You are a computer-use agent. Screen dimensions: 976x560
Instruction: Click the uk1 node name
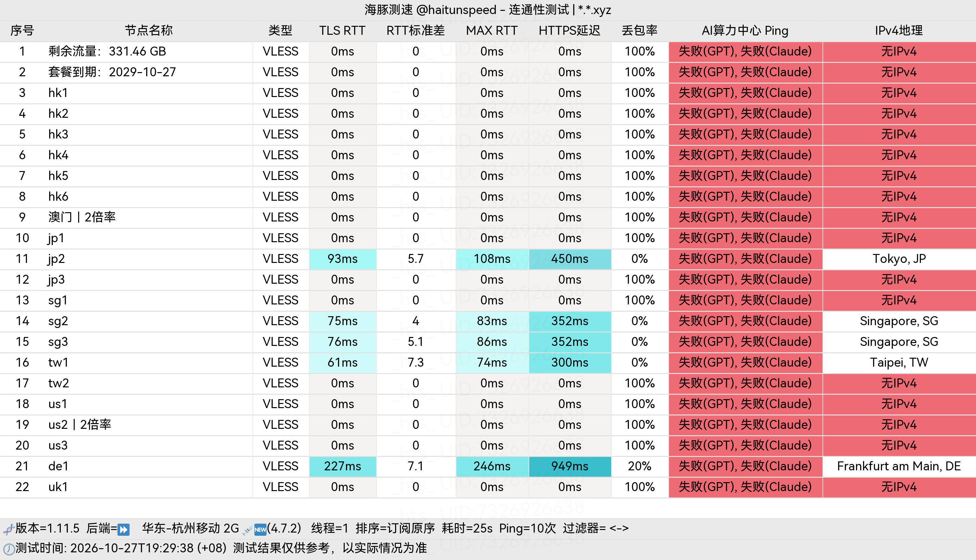point(58,487)
